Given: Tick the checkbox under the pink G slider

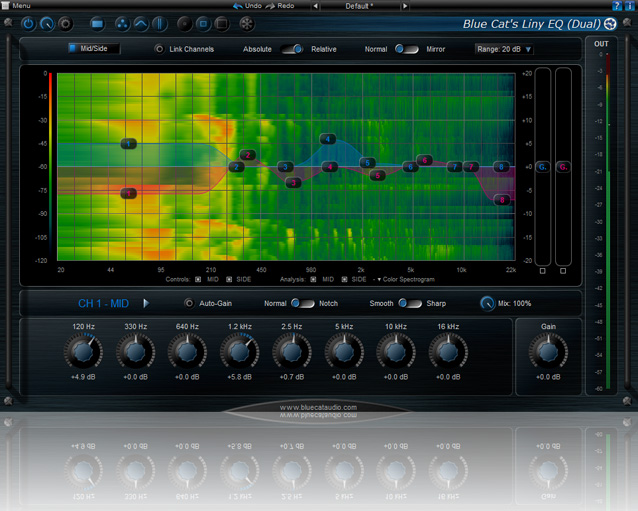Looking at the screenshot, I should 563,271.
